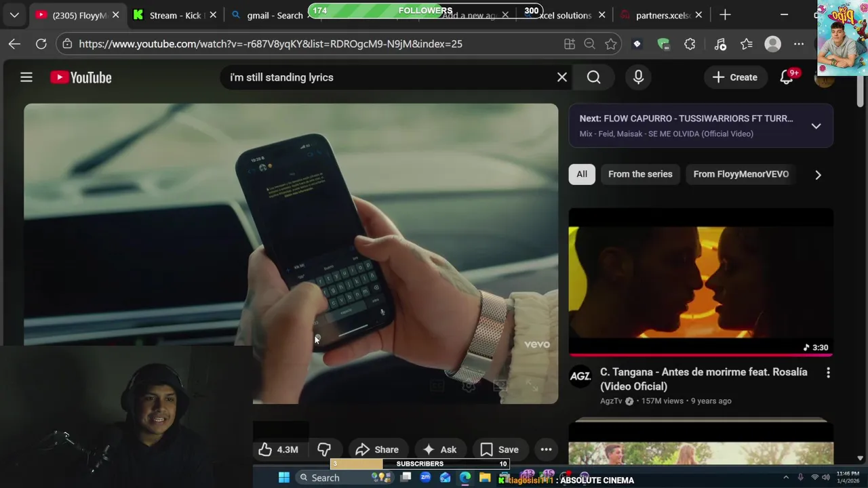Close the Stream - Kick tab
868x488 pixels.
click(x=213, y=15)
